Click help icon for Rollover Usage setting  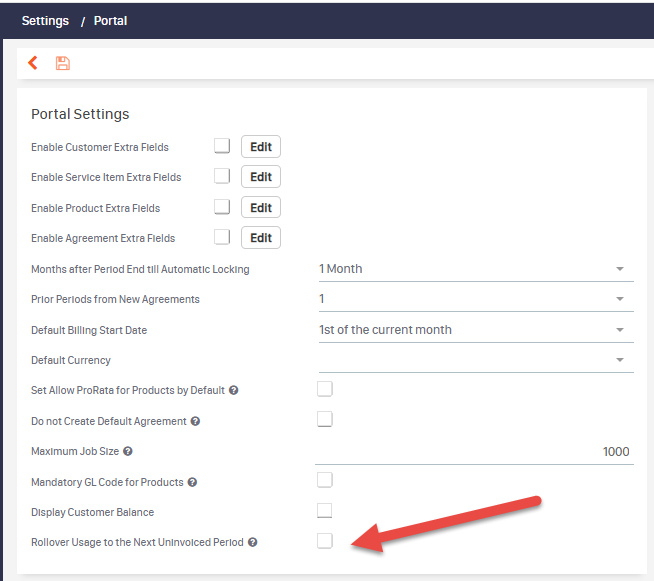(252, 542)
